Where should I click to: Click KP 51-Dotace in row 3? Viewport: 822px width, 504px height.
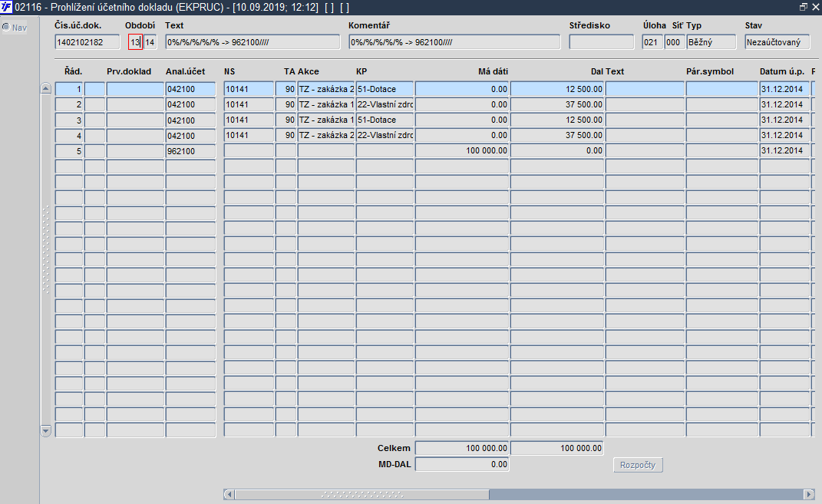click(x=385, y=120)
